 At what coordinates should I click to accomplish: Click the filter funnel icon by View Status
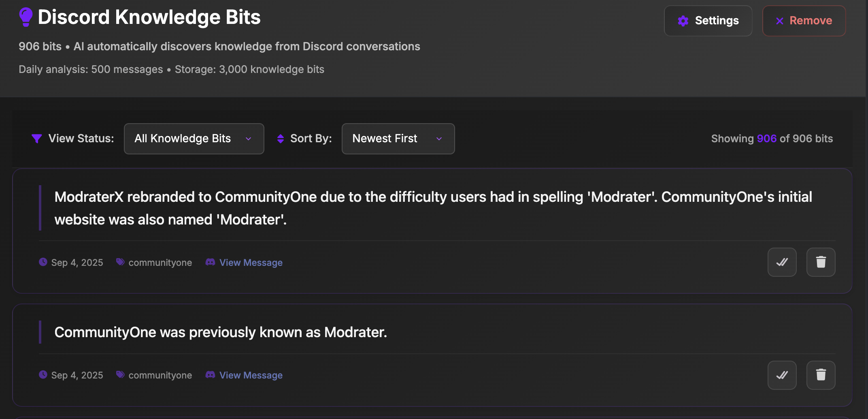click(x=37, y=139)
